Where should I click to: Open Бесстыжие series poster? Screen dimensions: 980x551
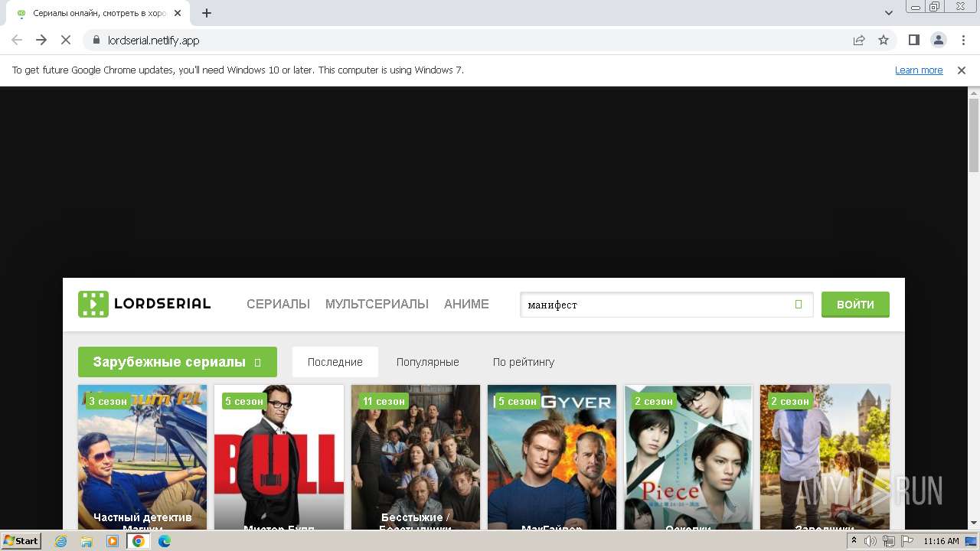[x=416, y=458]
